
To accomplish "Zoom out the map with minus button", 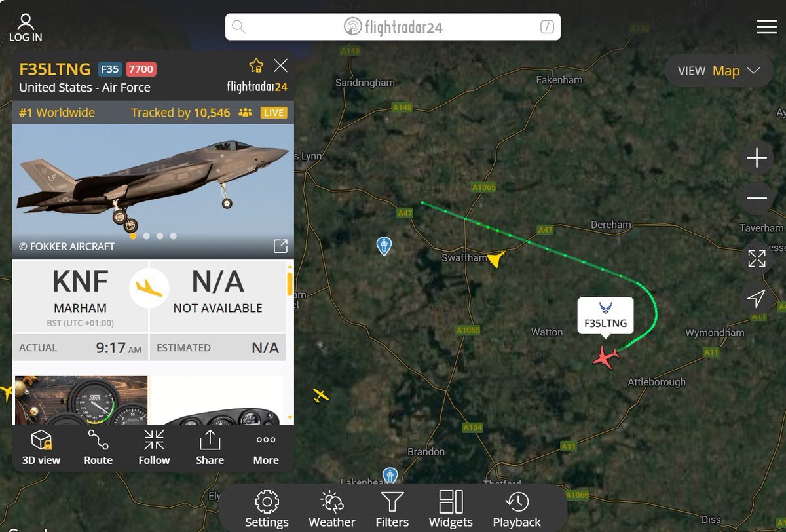I will [757, 198].
